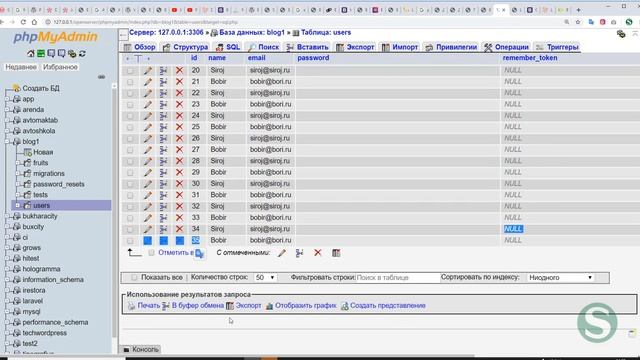
Task: Check the checkbox for row id 28
Action: tap(130, 162)
